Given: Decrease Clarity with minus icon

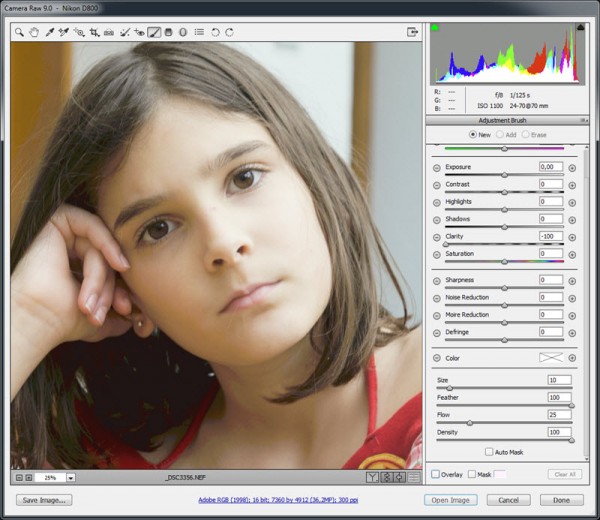Looking at the screenshot, I should click(437, 237).
